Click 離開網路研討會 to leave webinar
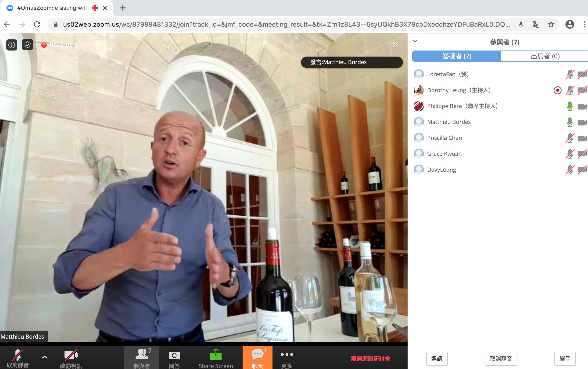Viewport: 588px width, 369px height. (x=370, y=358)
